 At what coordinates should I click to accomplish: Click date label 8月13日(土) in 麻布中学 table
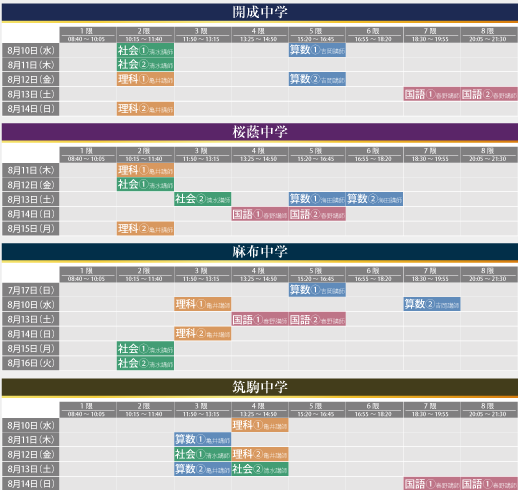31,319
